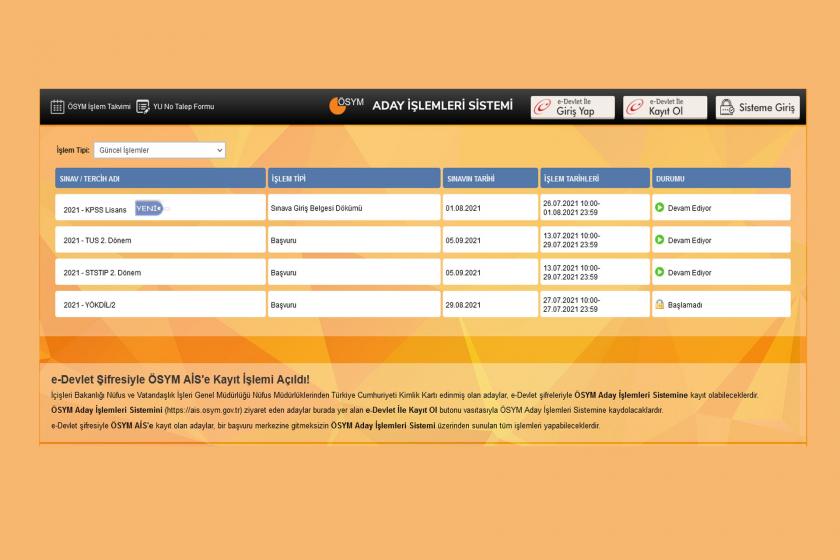The height and width of the screenshot is (560, 840).
Task: Click Devam Ediyor text in KPSS Lisans row
Action: point(689,208)
